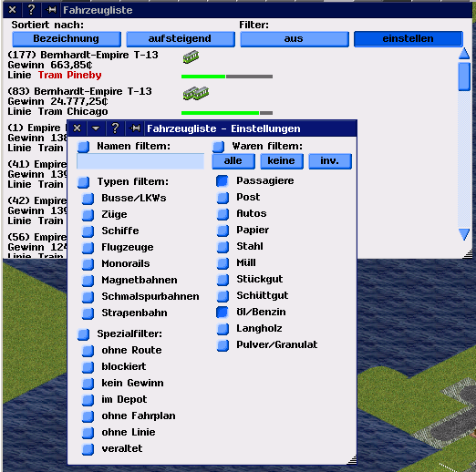Viewport: 476px width, 472px height.
Task: Click the help icon in Fahrzeugliste title bar
Action: click(31, 10)
